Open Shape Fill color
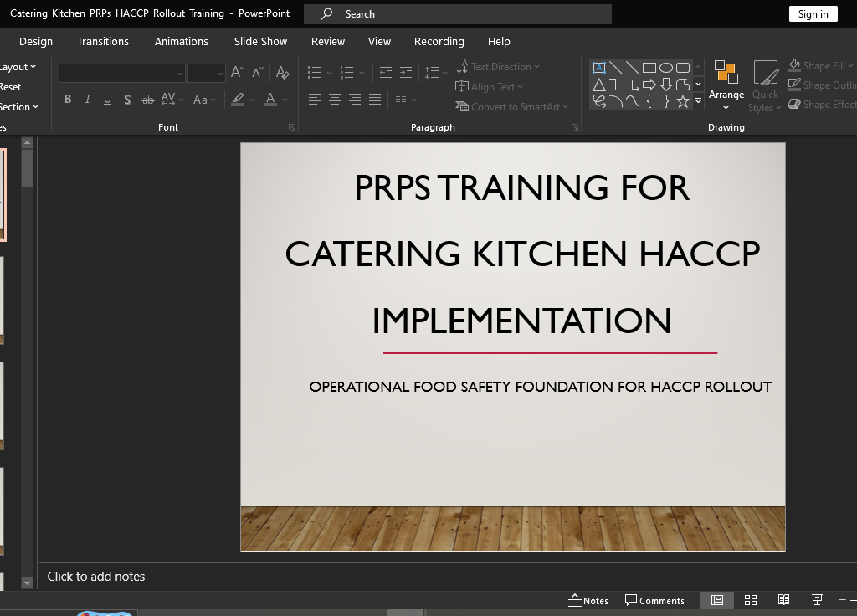This screenshot has height=616, width=857. coord(820,65)
